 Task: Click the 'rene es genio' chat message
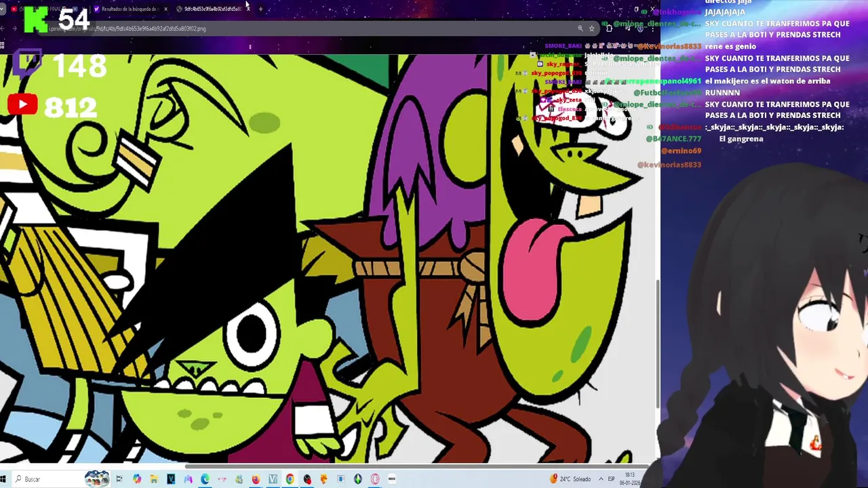point(732,46)
